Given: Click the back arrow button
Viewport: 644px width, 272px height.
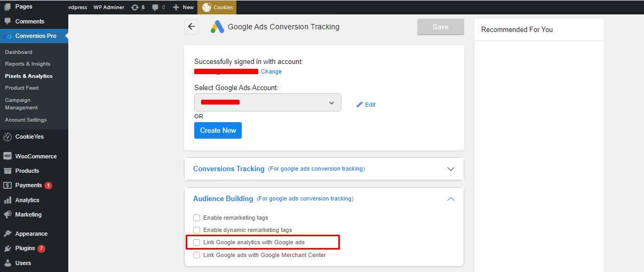Looking at the screenshot, I should pyautogui.click(x=192, y=27).
